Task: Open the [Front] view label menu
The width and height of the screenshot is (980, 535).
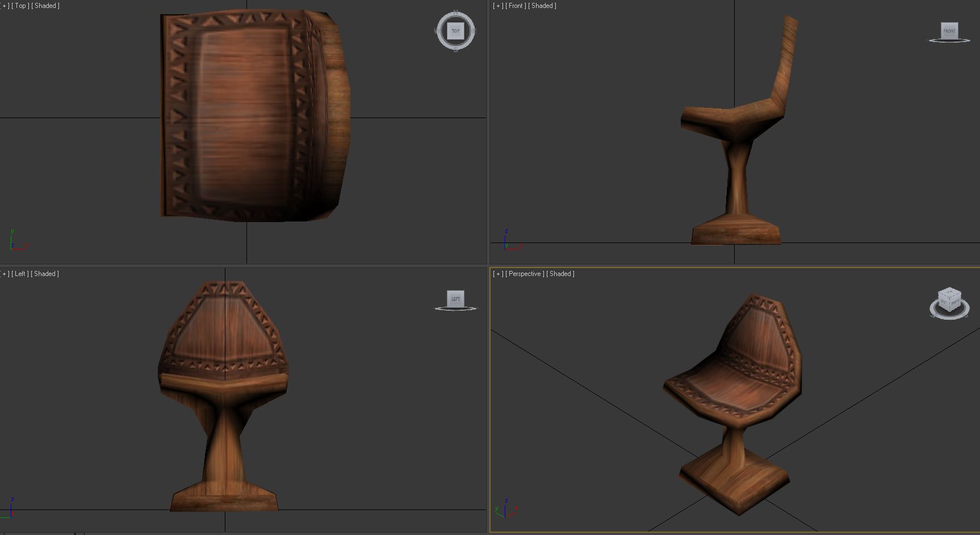Action: pos(516,6)
